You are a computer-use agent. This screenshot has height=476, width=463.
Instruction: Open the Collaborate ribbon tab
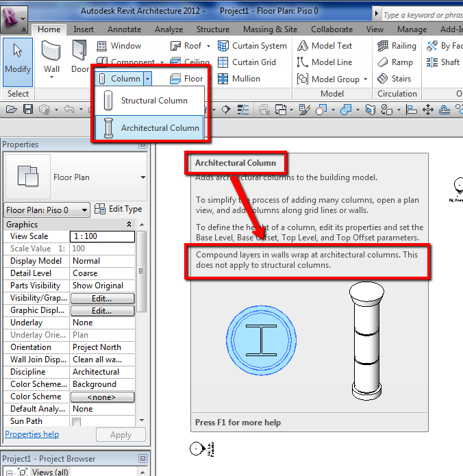point(332,29)
